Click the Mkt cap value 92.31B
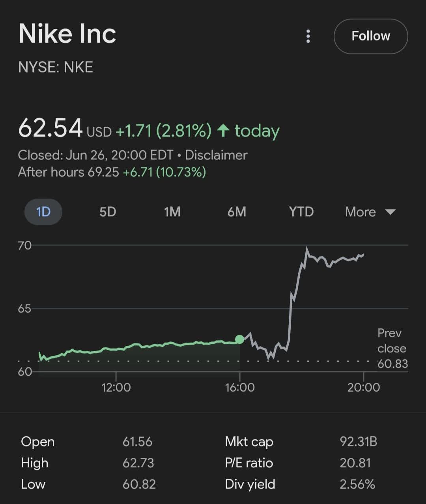Screen dimensions: 426x504 (359, 441)
